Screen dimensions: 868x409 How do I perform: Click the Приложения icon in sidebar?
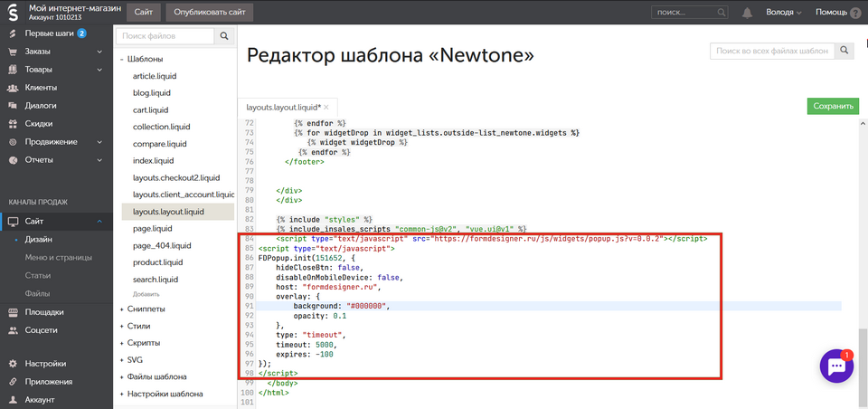pos(14,381)
